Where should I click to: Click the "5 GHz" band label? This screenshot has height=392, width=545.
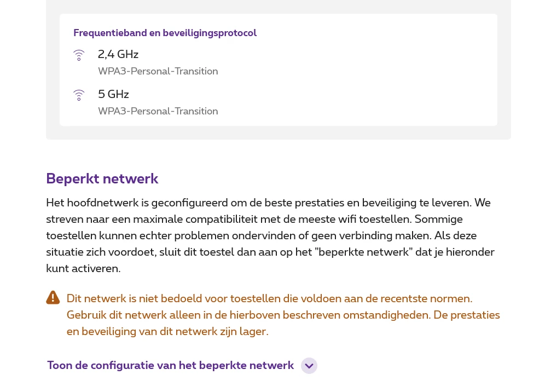[113, 94]
